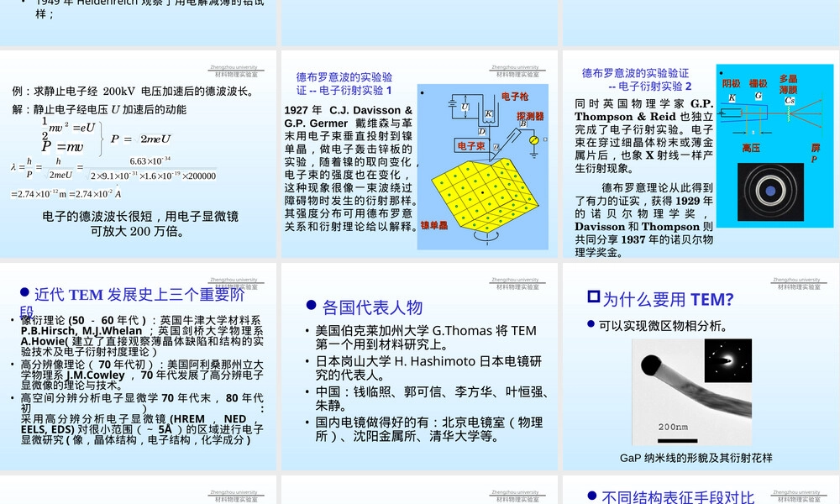Click the bullet 高分辨像理论 (70 年代初)
This screenshot has width=840, height=504.
pyautogui.click(x=141, y=375)
